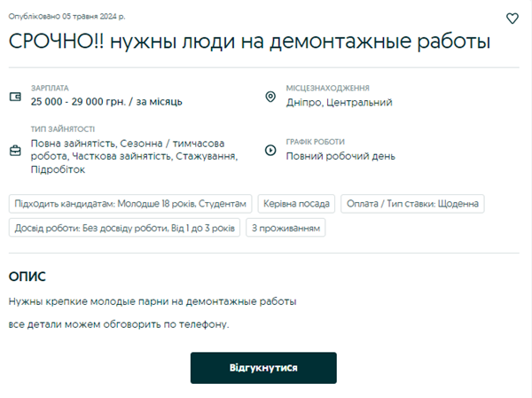Click the job title 'СРОЧНО!! нужны люди'
532x398 pixels.
click(x=249, y=42)
